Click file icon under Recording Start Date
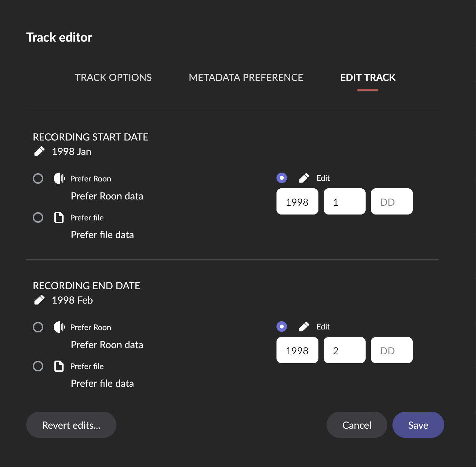 coord(59,217)
